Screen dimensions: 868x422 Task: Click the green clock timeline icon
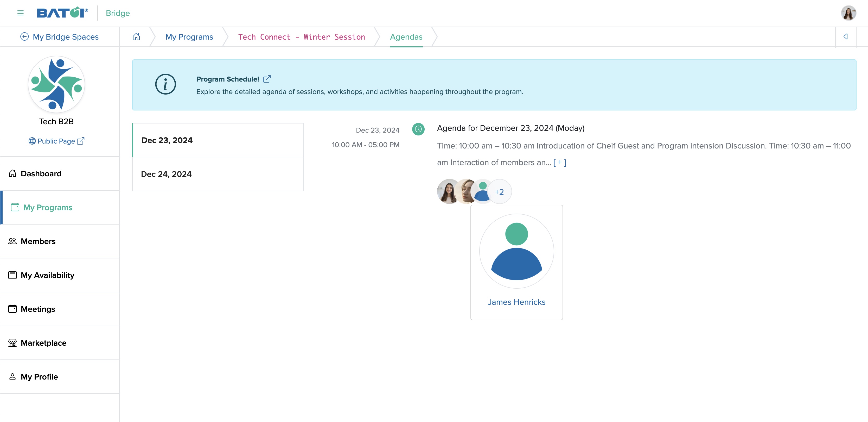(x=418, y=129)
